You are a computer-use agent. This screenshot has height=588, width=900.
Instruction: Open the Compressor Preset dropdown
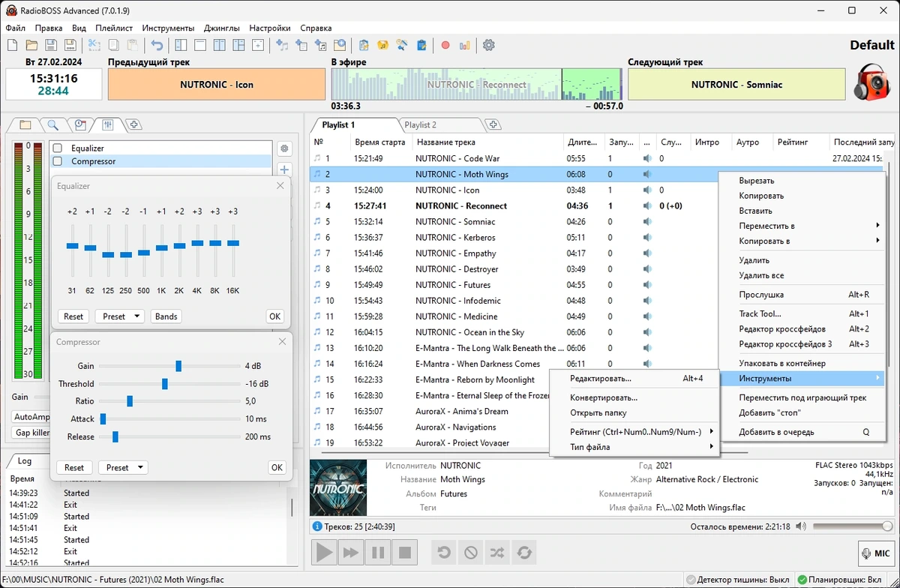pos(123,467)
